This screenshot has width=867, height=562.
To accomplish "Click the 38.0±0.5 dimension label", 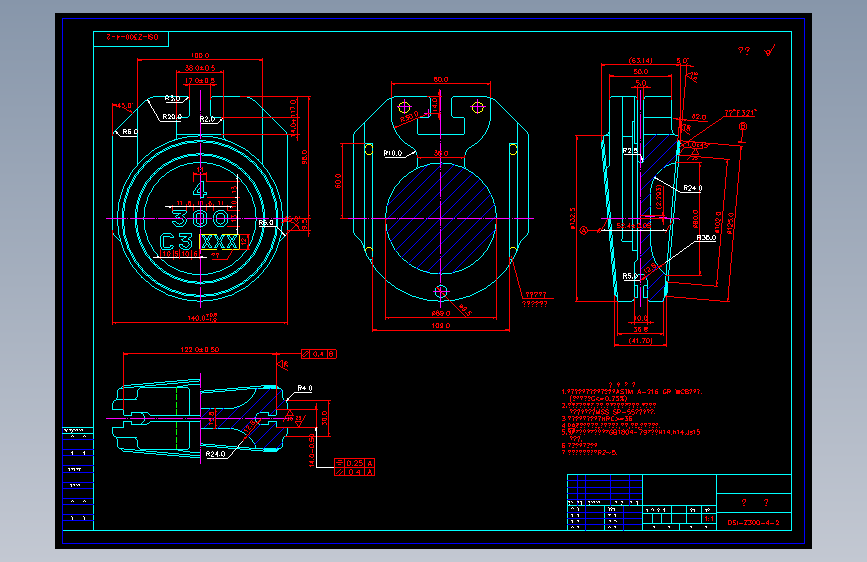I will 200,68.
